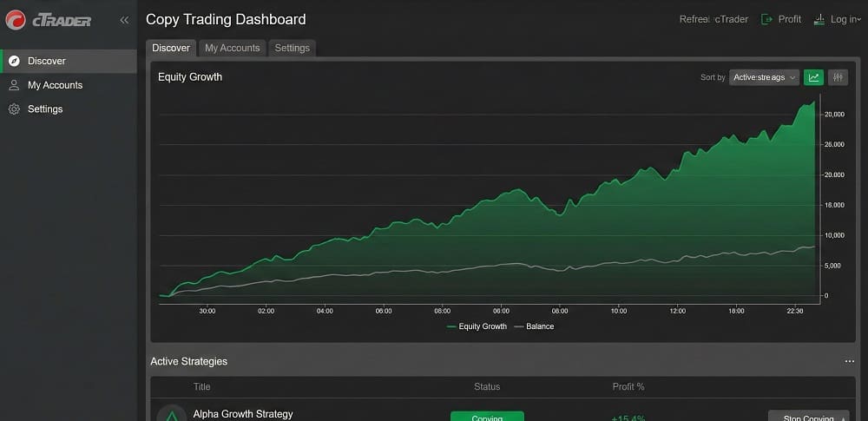This screenshot has width=868, height=421.
Task: Toggle the Equity Growth series in the legend
Action: (477, 326)
